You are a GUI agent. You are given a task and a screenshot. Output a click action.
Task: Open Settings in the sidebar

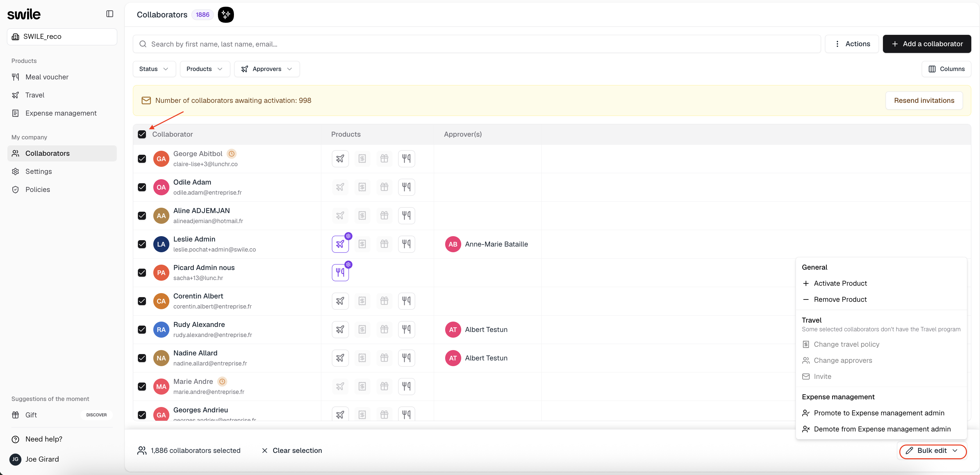click(x=62, y=171)
